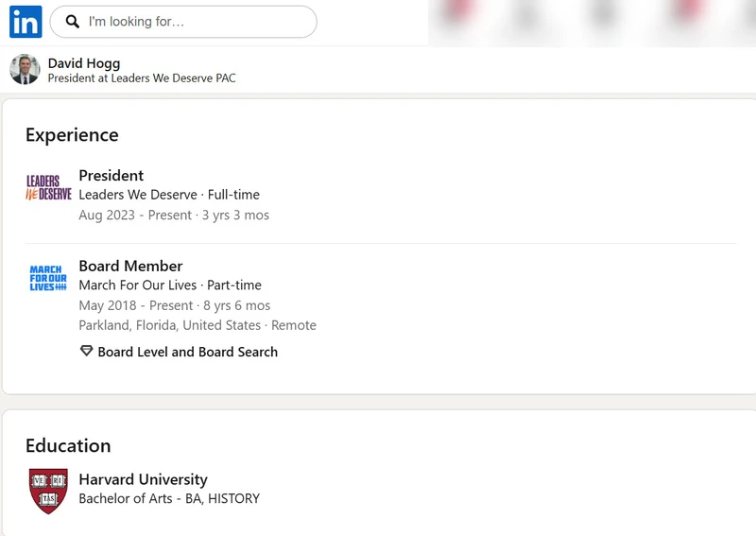Image resolution: width=756 pixels, height=536 pixels.
Task: Select "Aug 2023 - Present" date range
Action: pyautogui.click(x=135, y=215)
